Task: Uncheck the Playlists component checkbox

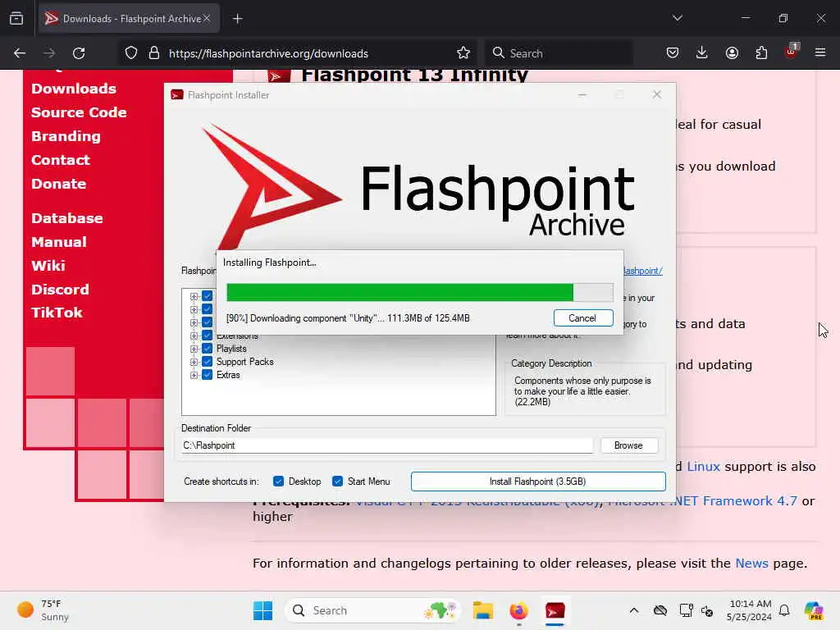Action: pos(208,348)
